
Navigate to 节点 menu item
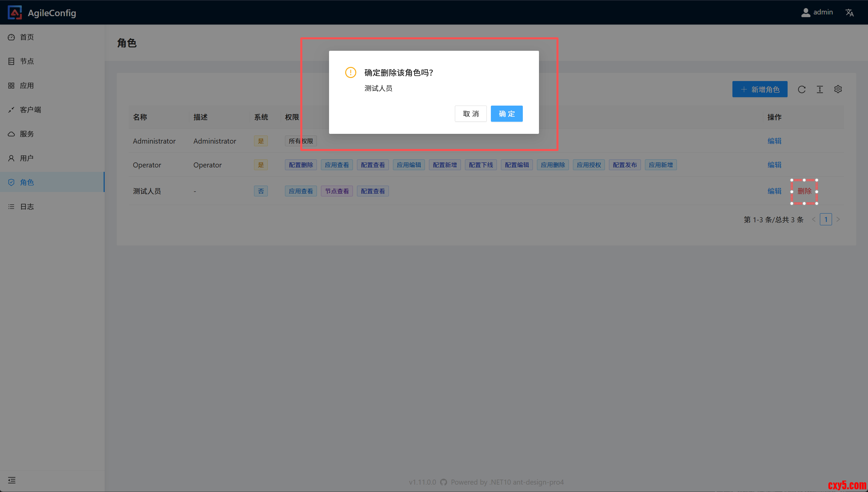[x=27, y=61]
